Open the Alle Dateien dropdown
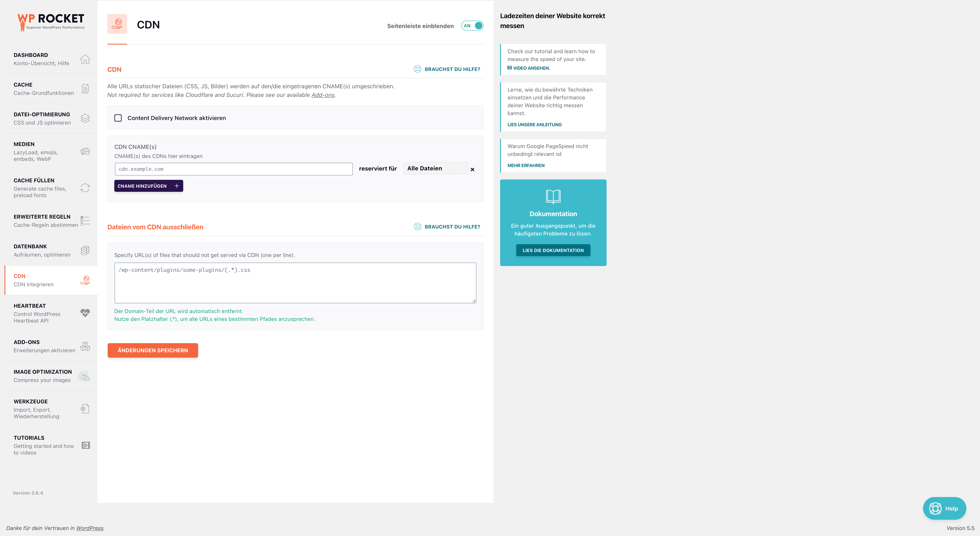The width and height of the screenshot is (980, 536). 436,168
